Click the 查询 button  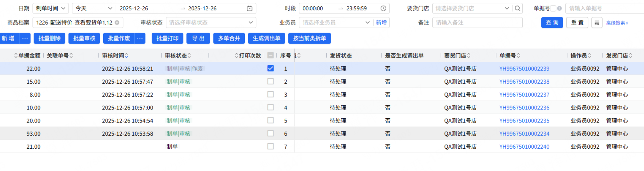[x=552, y=23]
